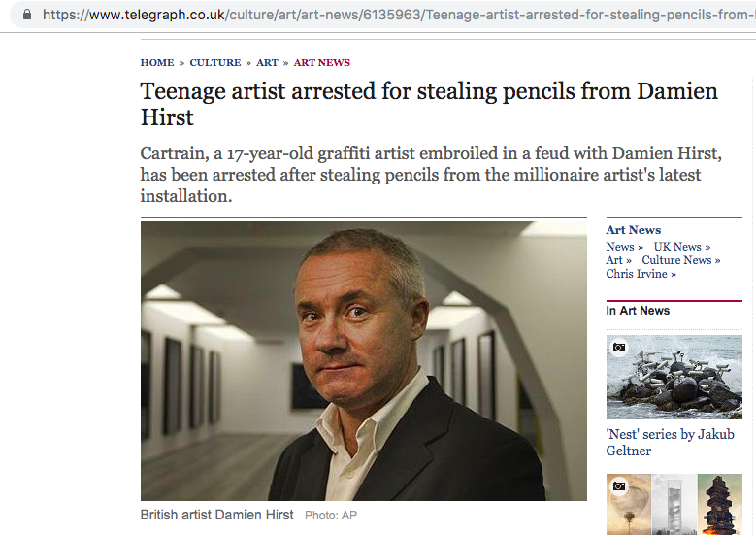This screenshot has width=756, height=535.
Task: Open the Nest series seaside sculpture thumbnail
Action: click(x=674, y=376)
